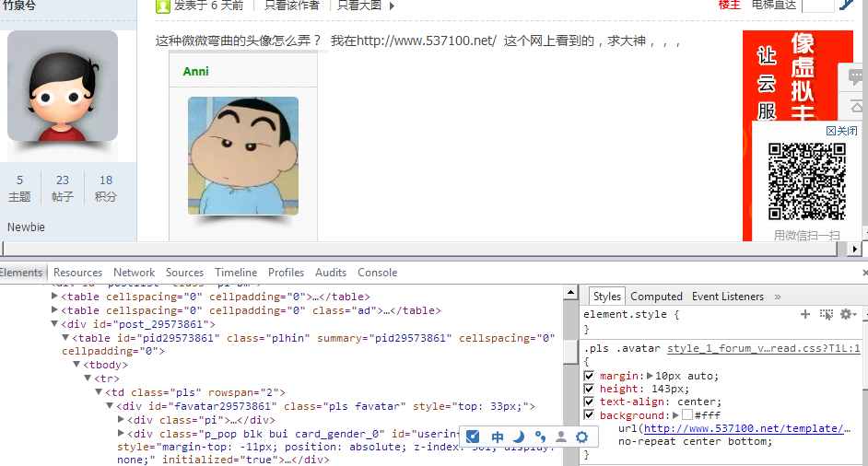Click the blue jump arrow beside the 电梯直达 box
Image resolution: width=868 pixels, height=466 pixels.
click(846, 5)
